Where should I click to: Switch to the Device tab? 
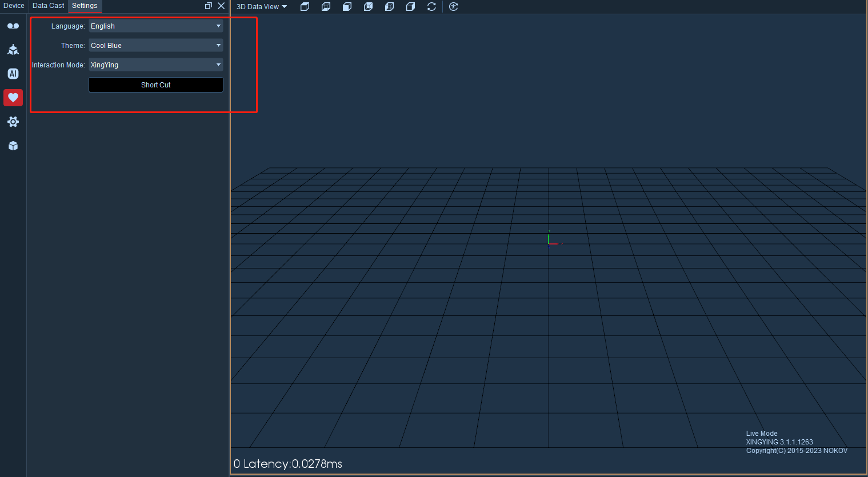[14, 6]
